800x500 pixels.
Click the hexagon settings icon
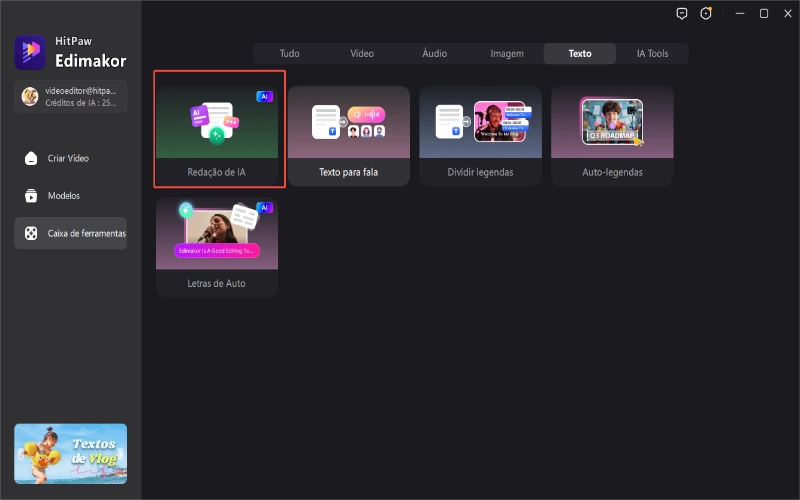point(706,14)
